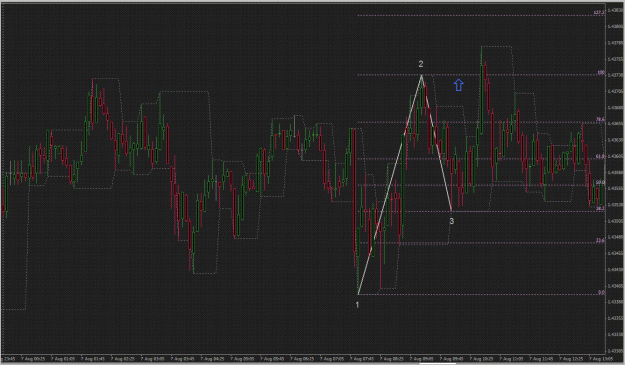The image size is (625, 365).
Task: Select the blue up-arrow chart object
Action: click(459, 85)
